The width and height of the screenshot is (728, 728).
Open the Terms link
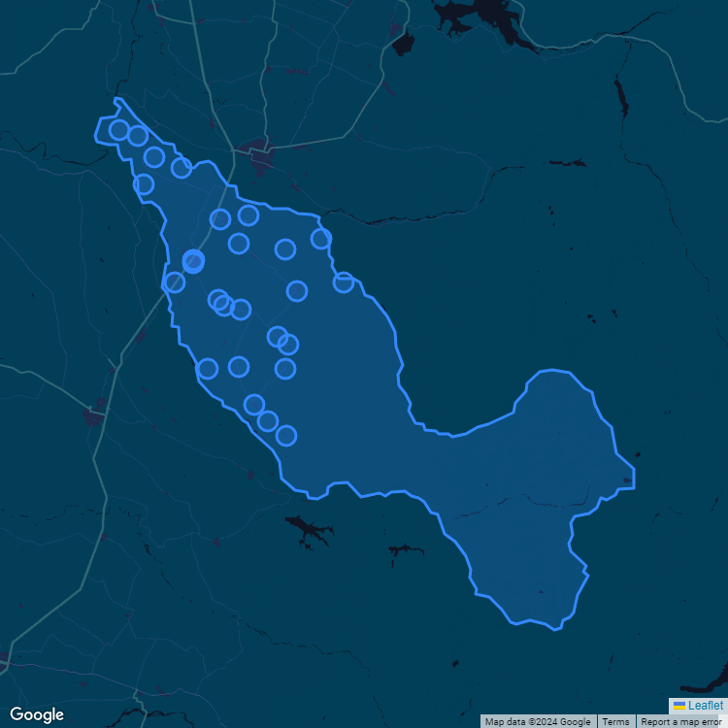pyautogui.click(x=615, y=721)
